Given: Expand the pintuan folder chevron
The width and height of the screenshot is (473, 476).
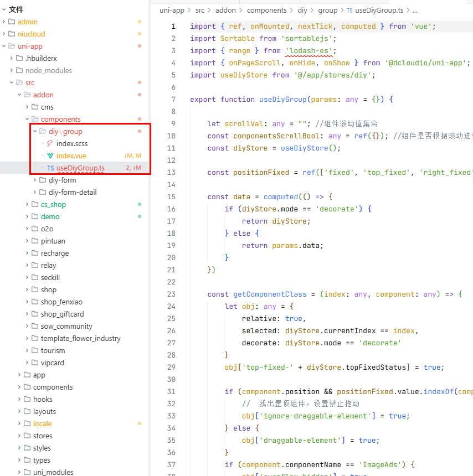Looking at the screenshot, I should click(27, 241).
